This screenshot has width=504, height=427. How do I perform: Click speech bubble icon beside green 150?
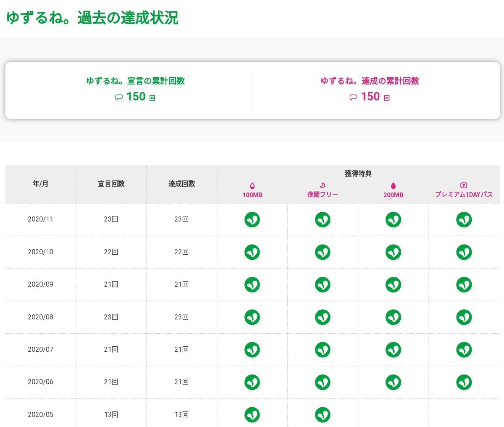119,98
